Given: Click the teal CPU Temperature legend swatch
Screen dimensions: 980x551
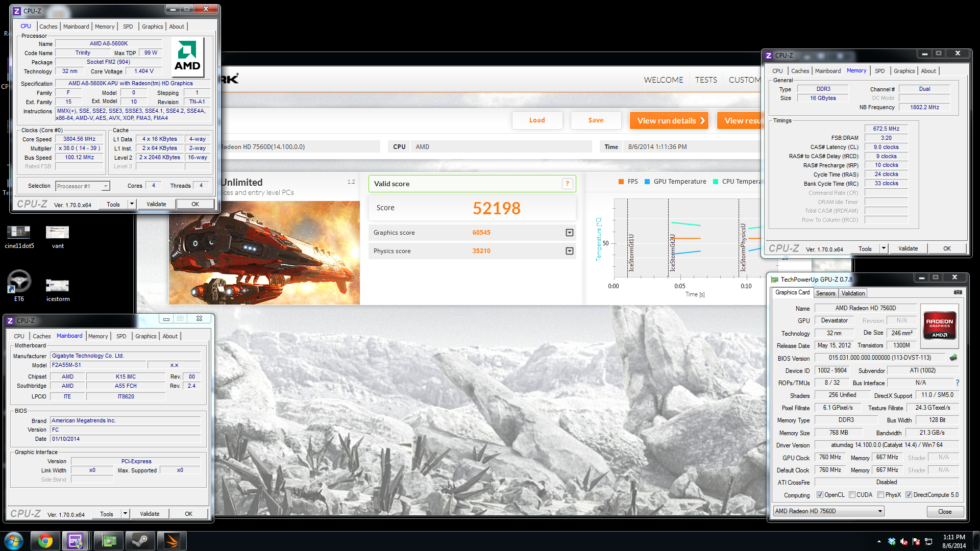Looking at the screenshot, I should [716, 182].
